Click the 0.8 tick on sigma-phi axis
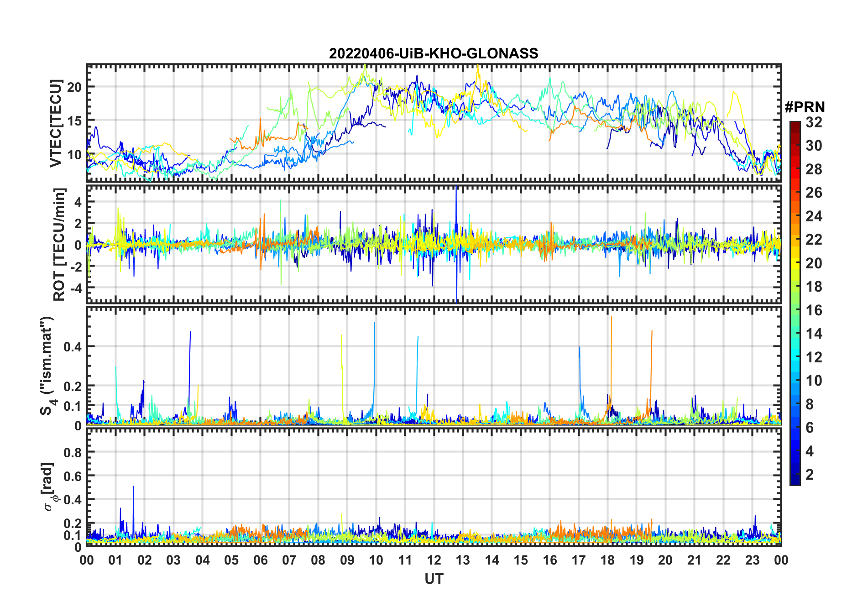The height and width of the screenshot is (607, 868). (x=72, y=452)
